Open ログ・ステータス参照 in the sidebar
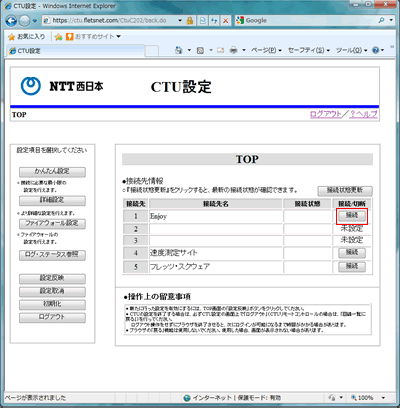 pos(52,255)
